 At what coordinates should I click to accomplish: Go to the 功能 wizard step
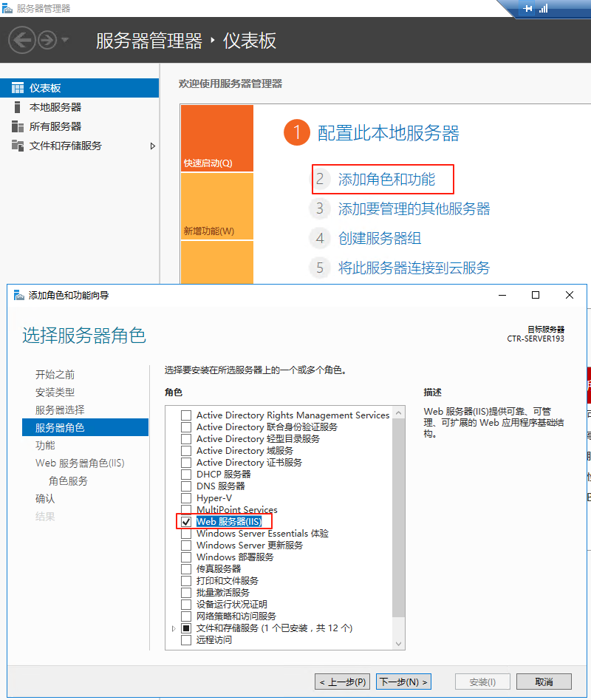(45, 445)
